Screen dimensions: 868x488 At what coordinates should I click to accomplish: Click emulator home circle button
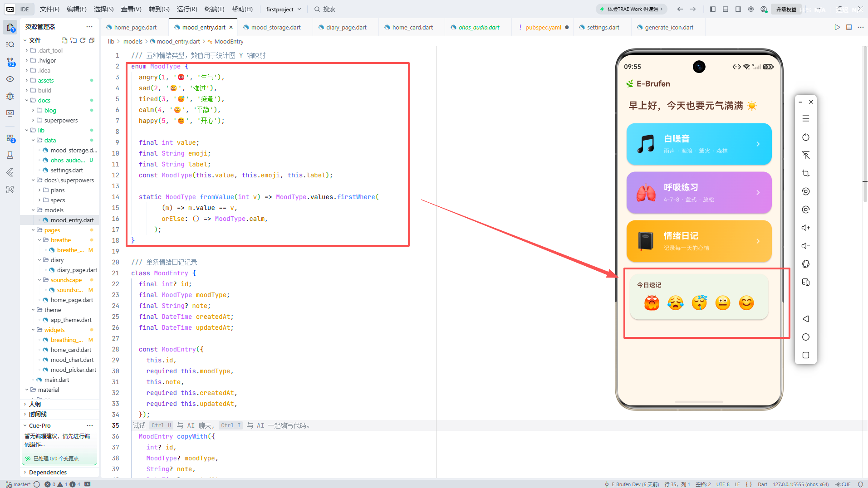coord(806,337)
